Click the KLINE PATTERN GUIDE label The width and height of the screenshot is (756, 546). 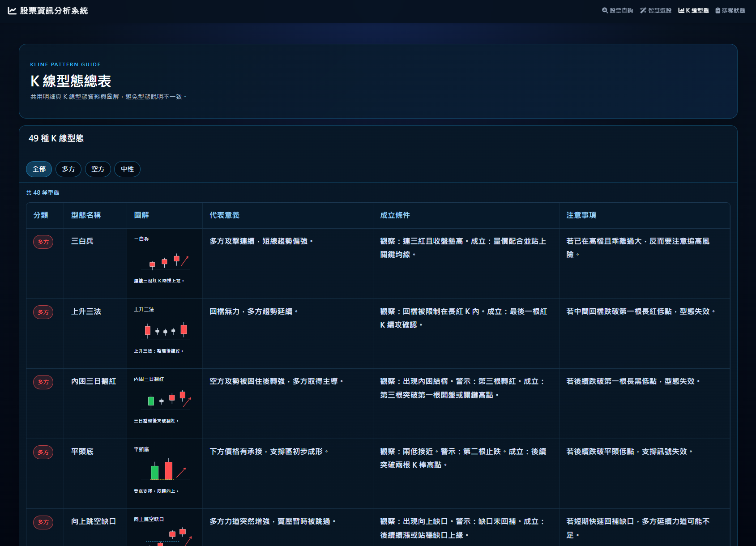pos(65,64)
